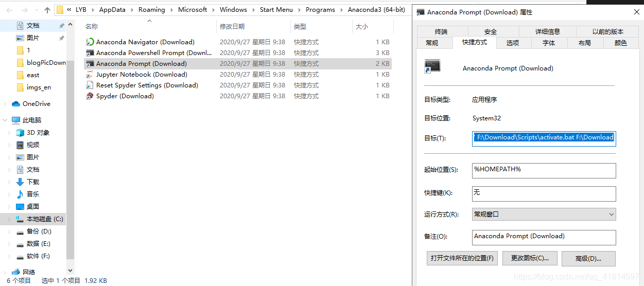The width and height of the screenshot is (644, 286).
Task: Switch to the 以前的版本 tab
Action: (x=608, y=32)
